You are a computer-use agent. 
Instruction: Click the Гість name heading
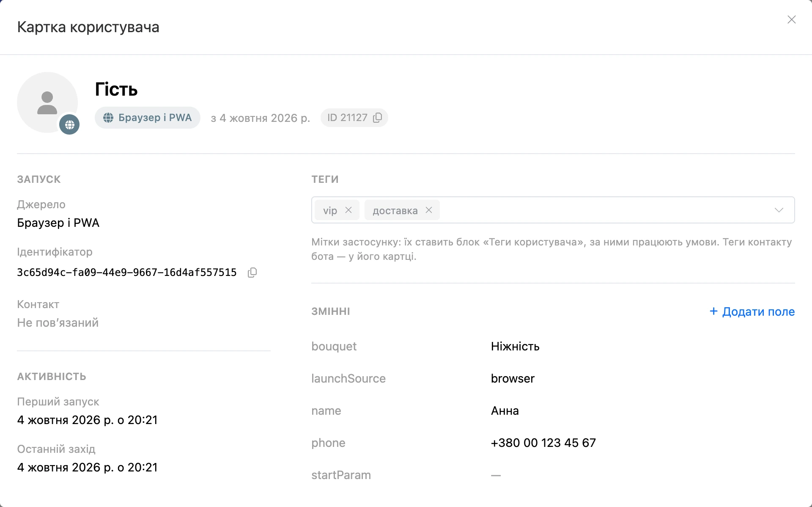116,89
